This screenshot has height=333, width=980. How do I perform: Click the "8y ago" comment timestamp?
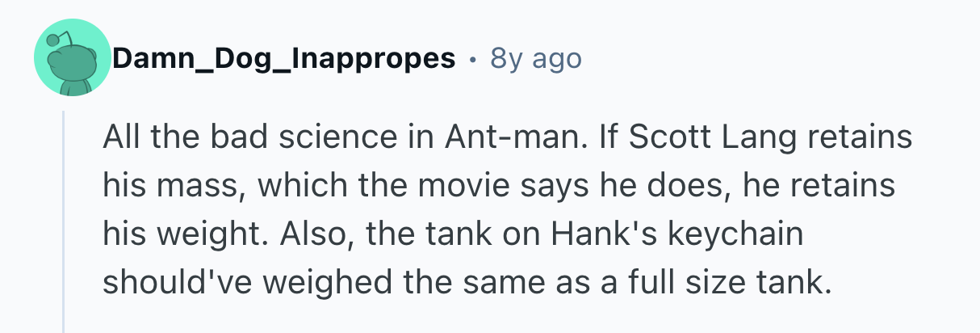(x=535, y=59)
